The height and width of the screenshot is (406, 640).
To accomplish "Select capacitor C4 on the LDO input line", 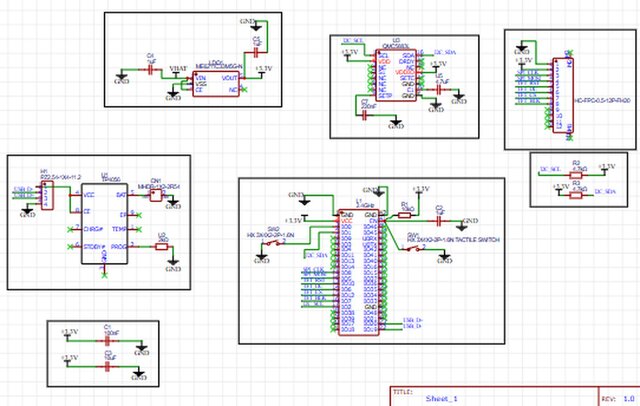I will (x=150, y=70).
